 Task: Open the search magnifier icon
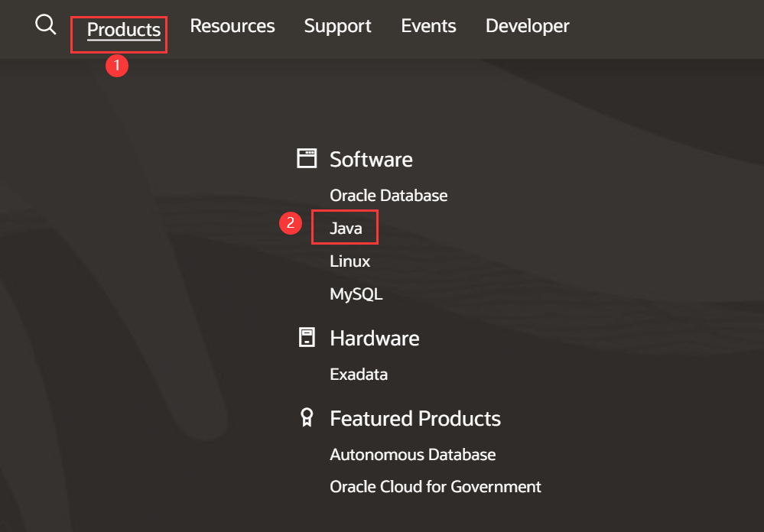tap(46, 25)
